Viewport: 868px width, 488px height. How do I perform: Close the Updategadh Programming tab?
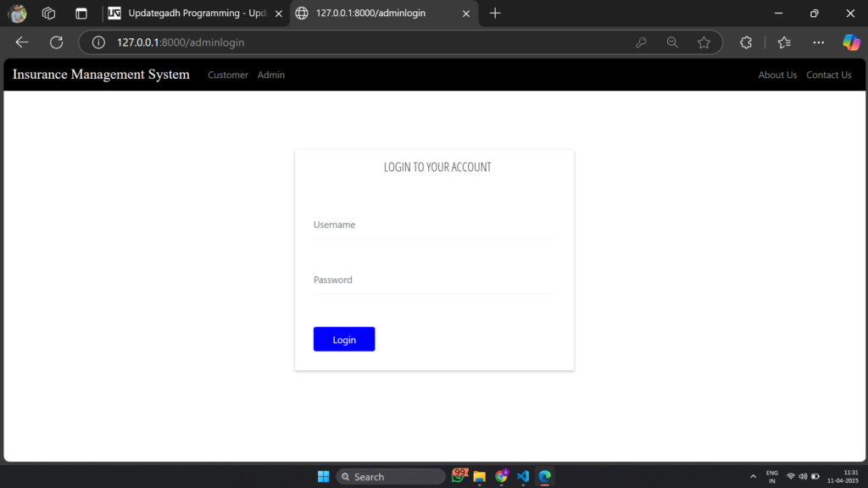tap(278, 14)
